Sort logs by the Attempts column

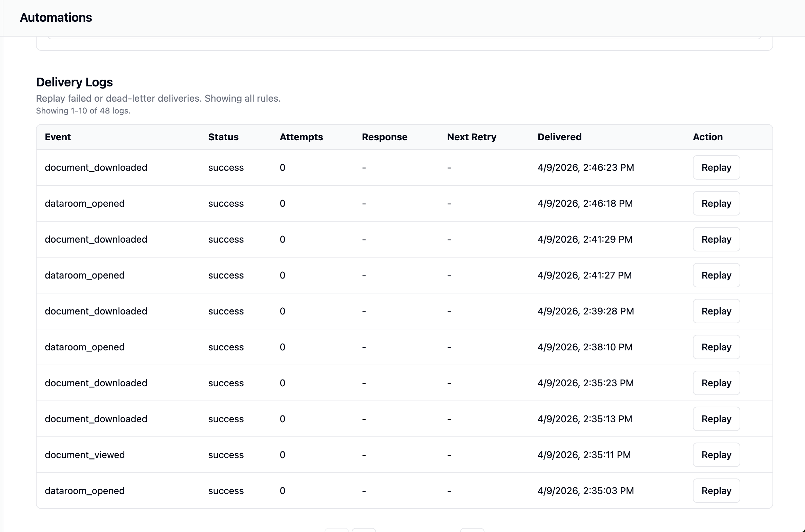(301, 137)
